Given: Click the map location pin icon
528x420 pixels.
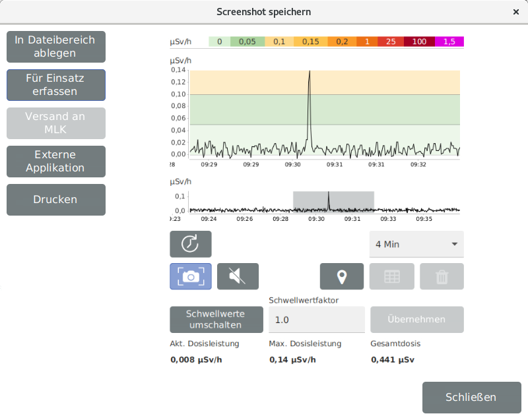Looking at the screenshot, I should click(342, 276).
